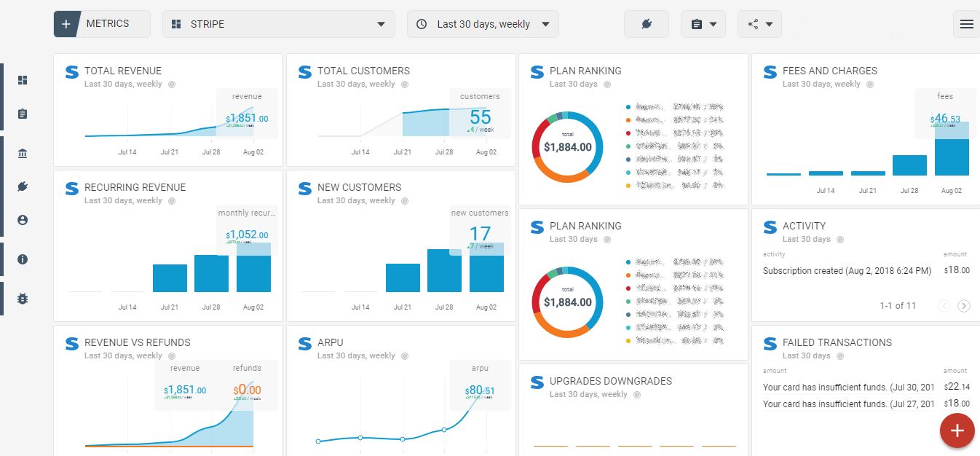Expand the STRIPE dashboard dropdown
Screen dimensions: 980x456
[279, 24]
